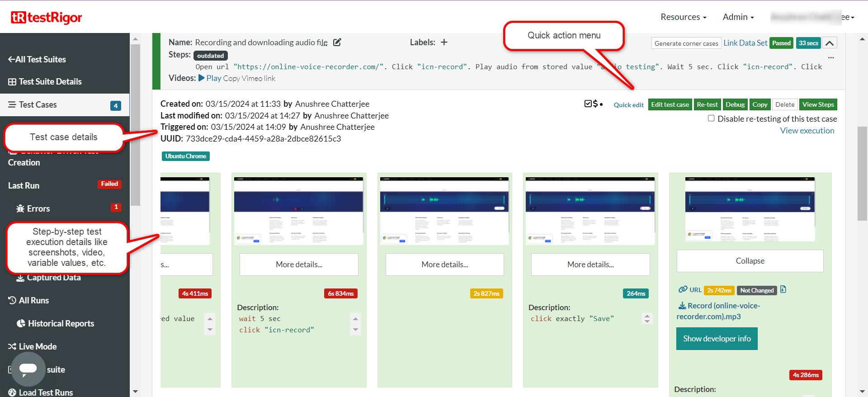Collapse the test case with chevron-up button
Screen dimensions: 868x397
tap(829, 43)
